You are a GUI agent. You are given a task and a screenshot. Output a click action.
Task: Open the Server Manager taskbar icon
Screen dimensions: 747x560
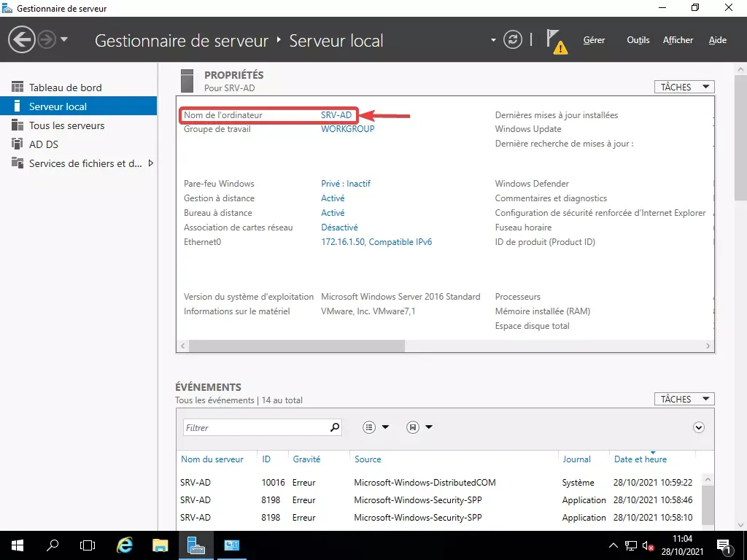click(x=196, y=545)
